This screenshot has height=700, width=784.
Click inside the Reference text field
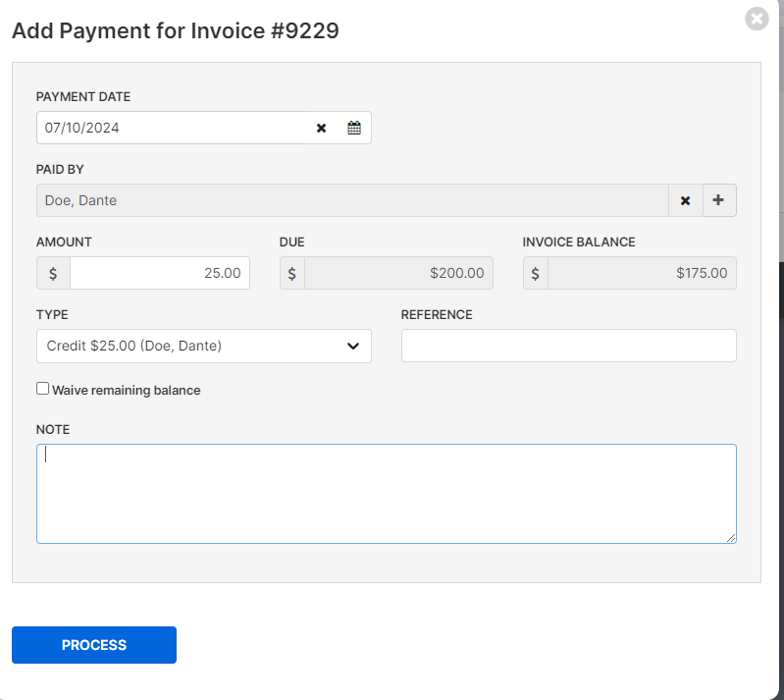pyautogui.click(x=568, y=346)
